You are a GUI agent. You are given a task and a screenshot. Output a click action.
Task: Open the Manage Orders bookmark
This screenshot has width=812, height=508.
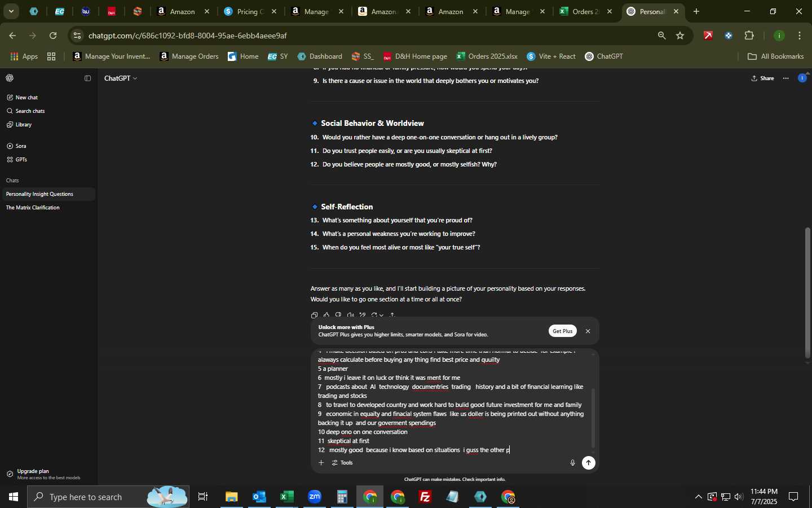tap(189, 56)
